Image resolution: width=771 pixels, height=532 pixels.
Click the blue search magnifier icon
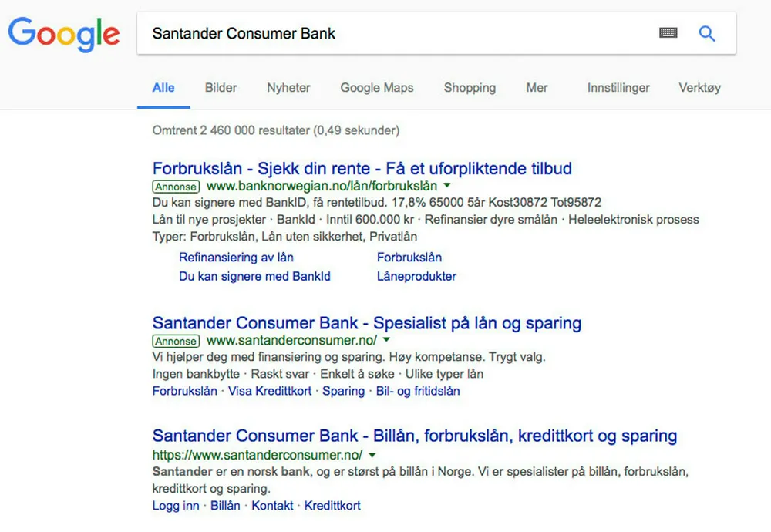coord(707,33)
